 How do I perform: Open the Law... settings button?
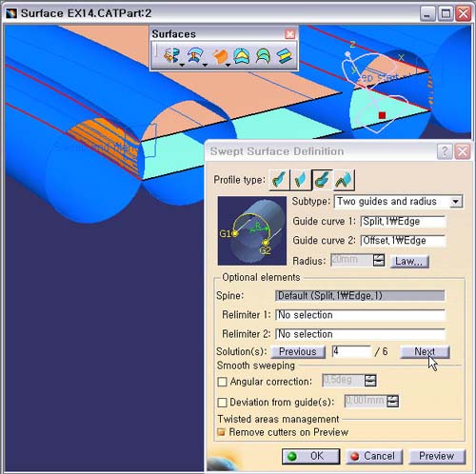408,261
